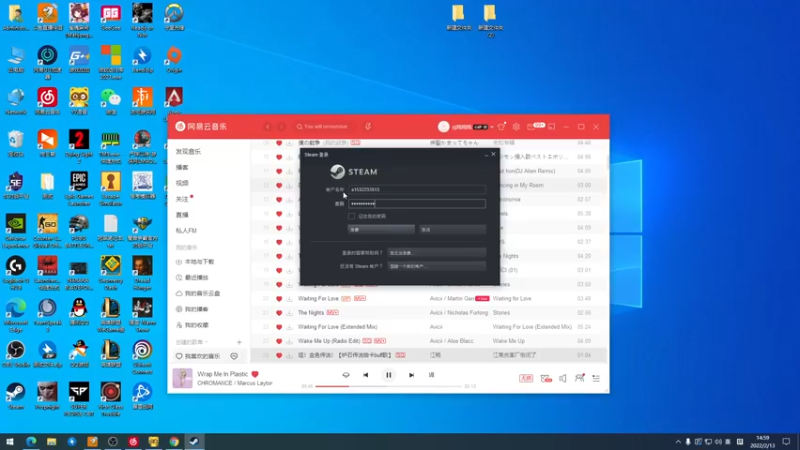Viewport: 800px width, 450px height.
Task: Tick the remember password checkbox in Steam login
Action: pos(352,216)
